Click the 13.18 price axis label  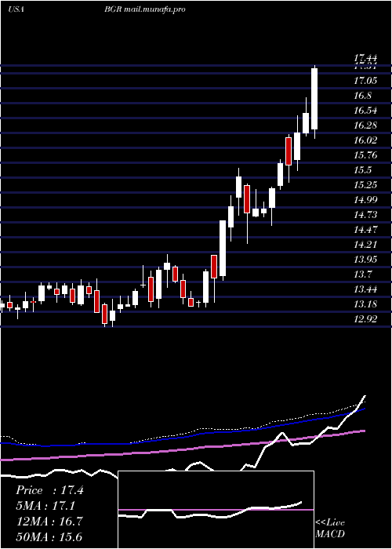tap(365, 304)
